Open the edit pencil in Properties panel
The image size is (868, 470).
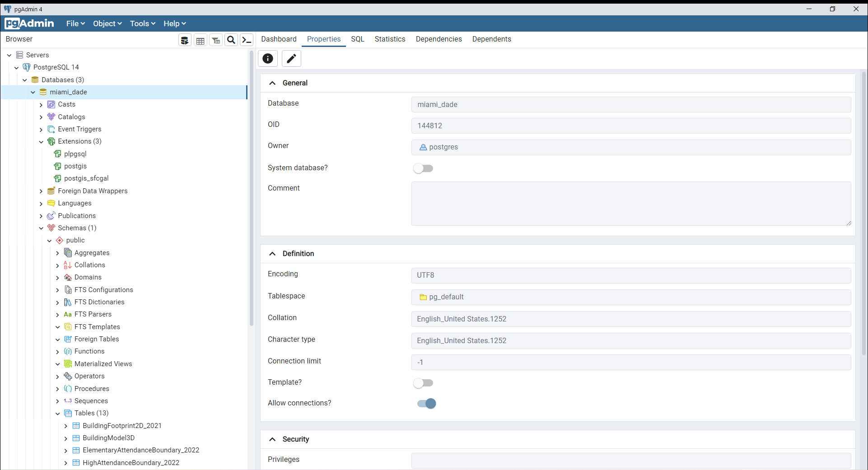291,58
